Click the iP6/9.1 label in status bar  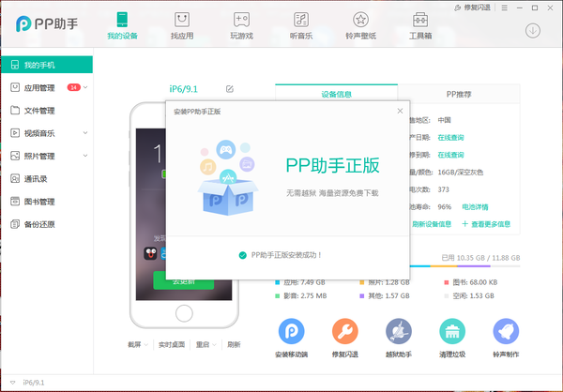pyautogui.click(x=34, y=383)
